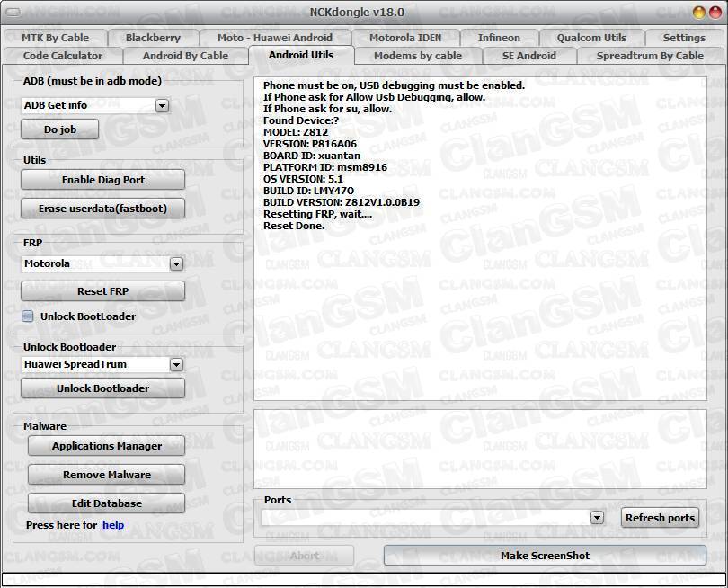Click the empty lower log panel
Image resolution: width=728 pixels, height=588 pixels.
[480, 450]
